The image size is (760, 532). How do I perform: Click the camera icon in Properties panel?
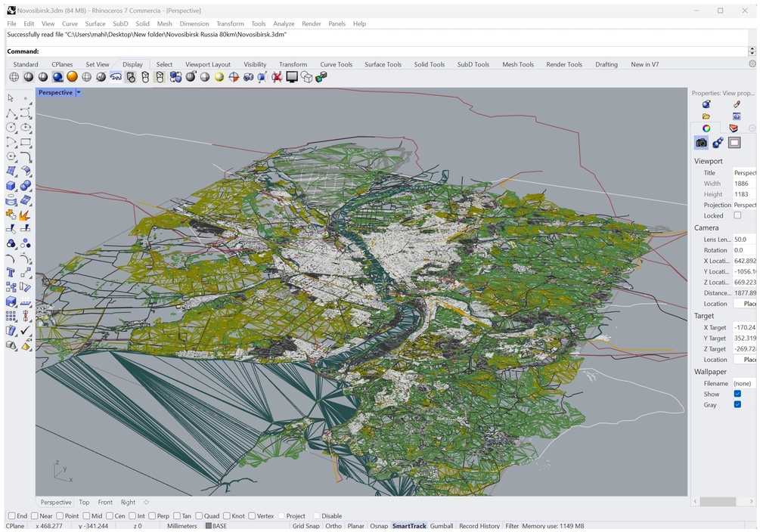(701, 143)
